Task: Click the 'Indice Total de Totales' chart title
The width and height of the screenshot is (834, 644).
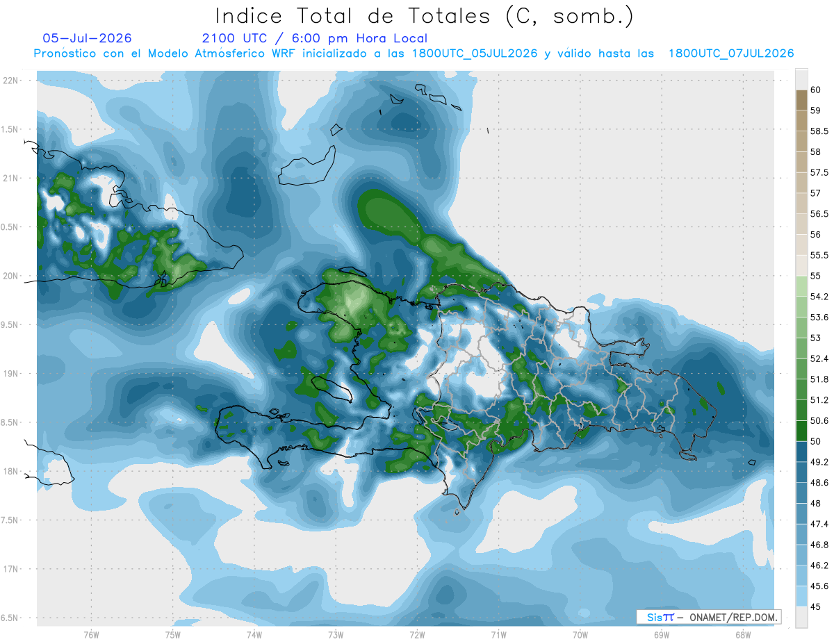Action: [424, 16]
